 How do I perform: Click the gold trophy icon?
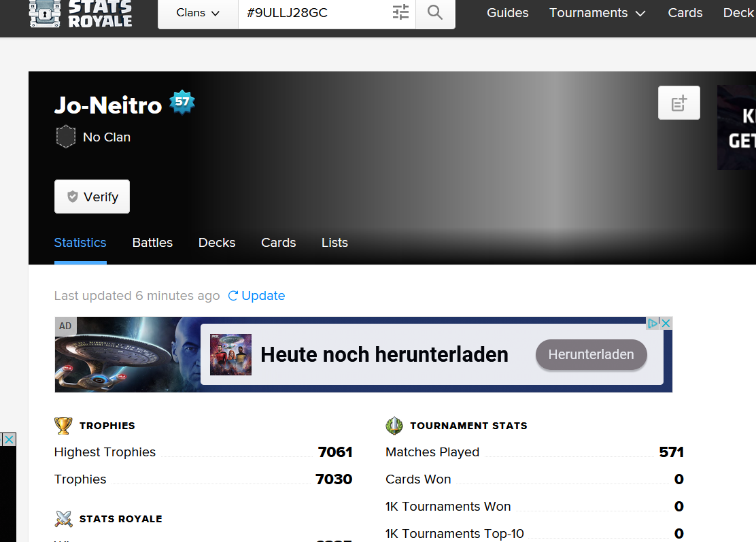[63, 426]
